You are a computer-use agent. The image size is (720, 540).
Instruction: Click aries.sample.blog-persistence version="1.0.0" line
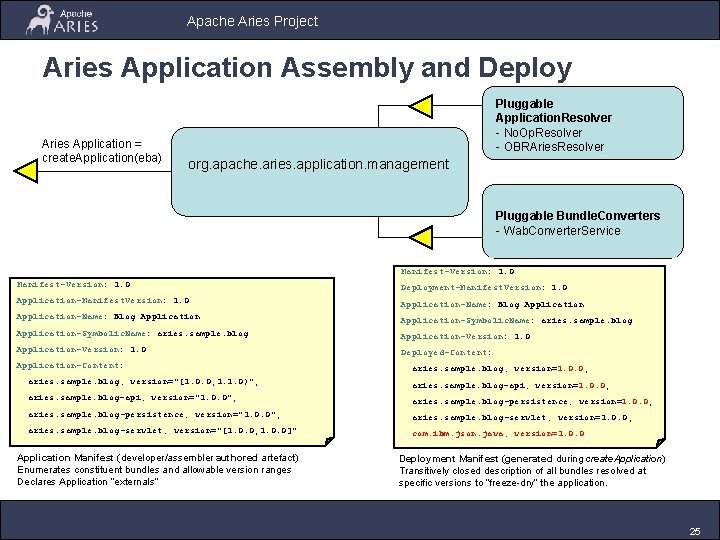coord(154,414)
